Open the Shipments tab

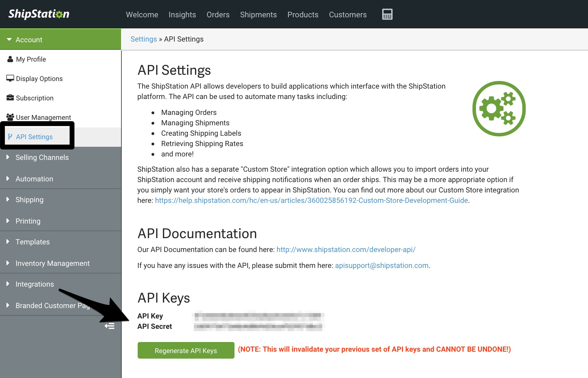pyautogui.click(x=258, y=15)
